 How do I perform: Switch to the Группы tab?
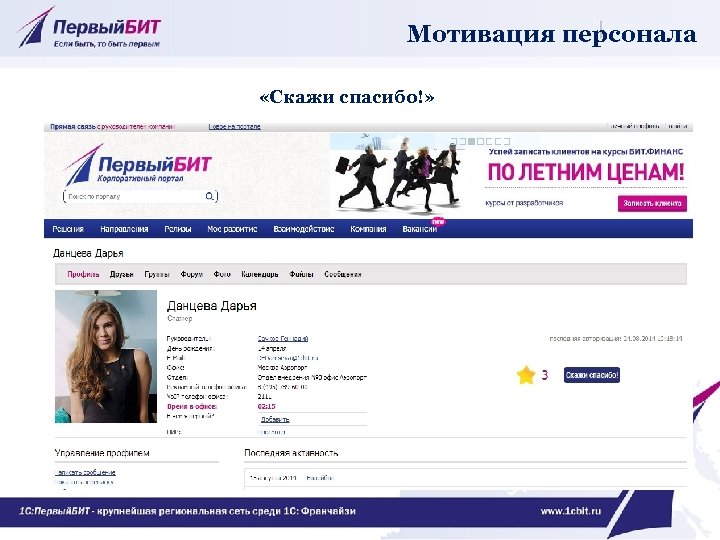(157, 274)
